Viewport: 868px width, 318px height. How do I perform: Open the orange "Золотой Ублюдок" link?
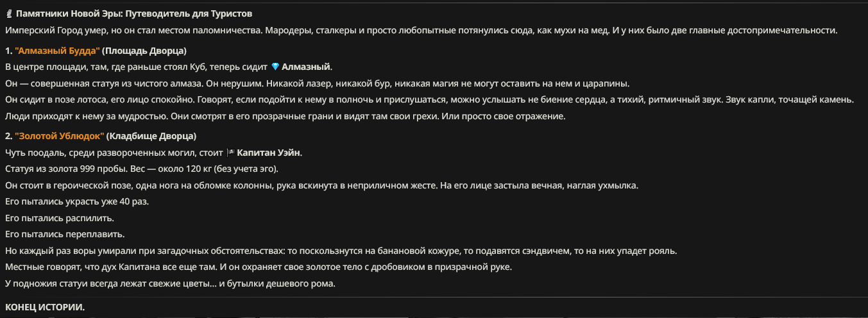59,136
